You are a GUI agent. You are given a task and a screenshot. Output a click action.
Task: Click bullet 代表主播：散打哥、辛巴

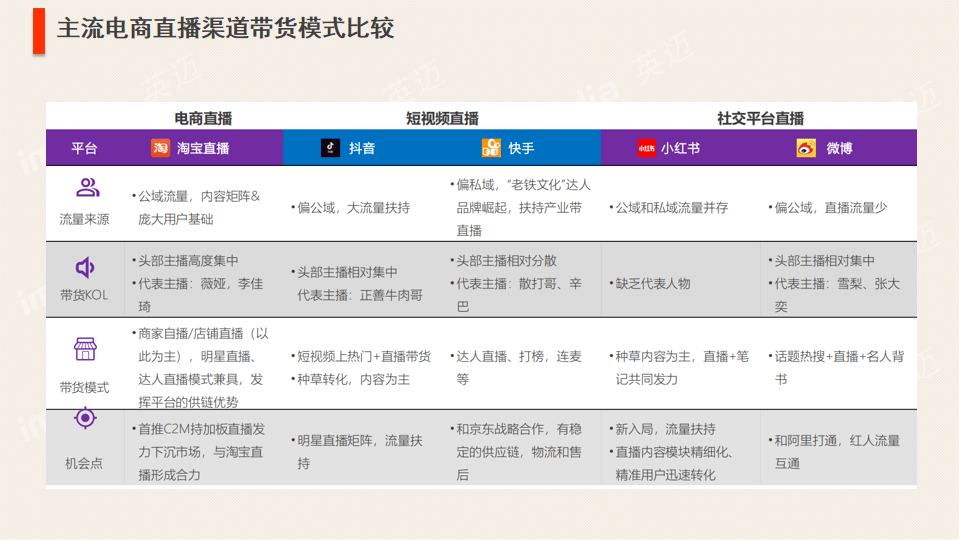516,295
